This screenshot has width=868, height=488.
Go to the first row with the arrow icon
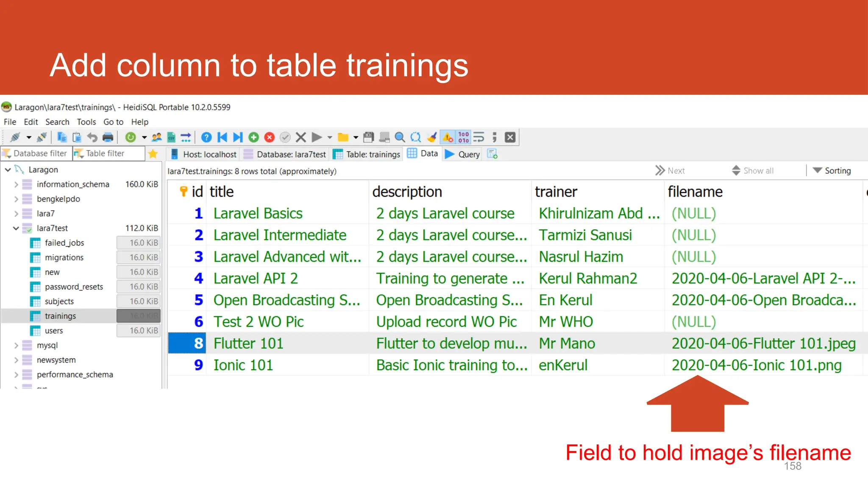[x=222, y=137]
